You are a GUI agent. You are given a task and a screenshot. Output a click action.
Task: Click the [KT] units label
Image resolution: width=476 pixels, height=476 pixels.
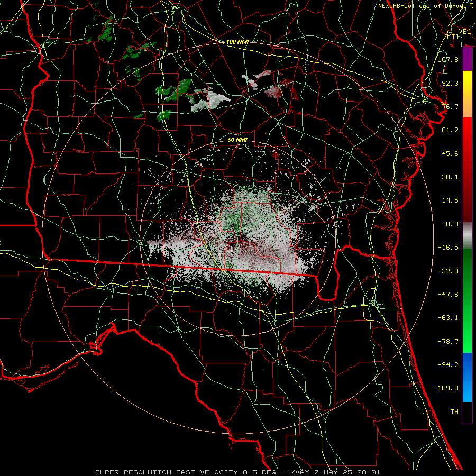pos(452,36)
